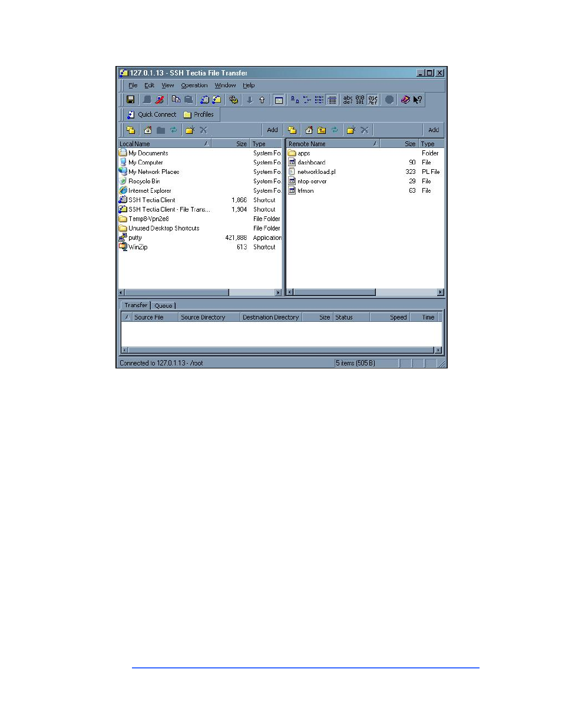The height and width of the screenshot is (728, 562).
Task: Click the Disconnect icon with red slash
Action: pos(159,100)
